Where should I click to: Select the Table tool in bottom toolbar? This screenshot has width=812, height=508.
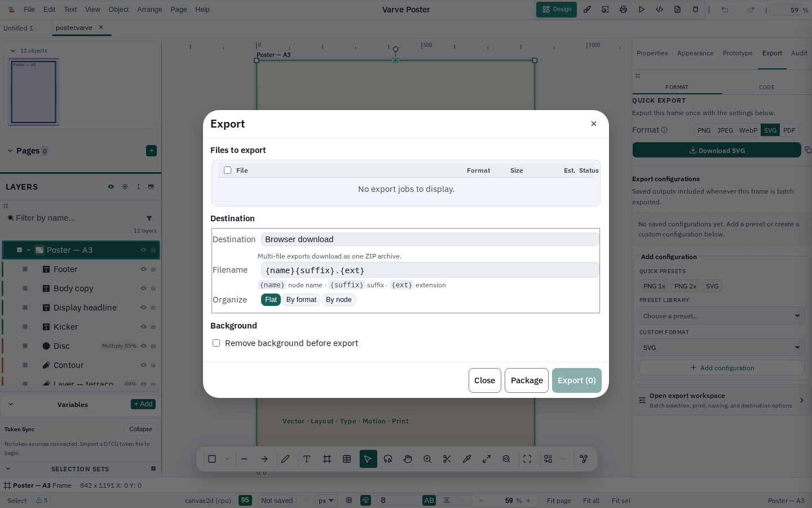tap(347, 459)
